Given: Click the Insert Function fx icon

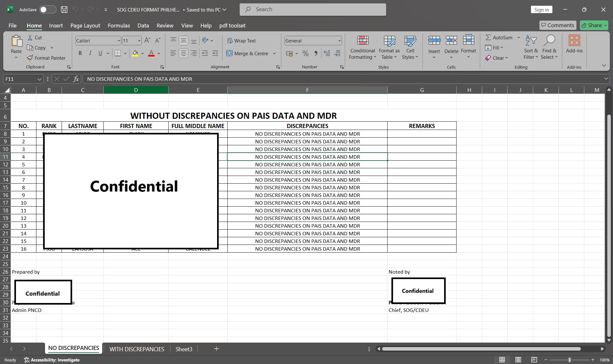Looking at the screenshot, I should [x=76, y=79].
